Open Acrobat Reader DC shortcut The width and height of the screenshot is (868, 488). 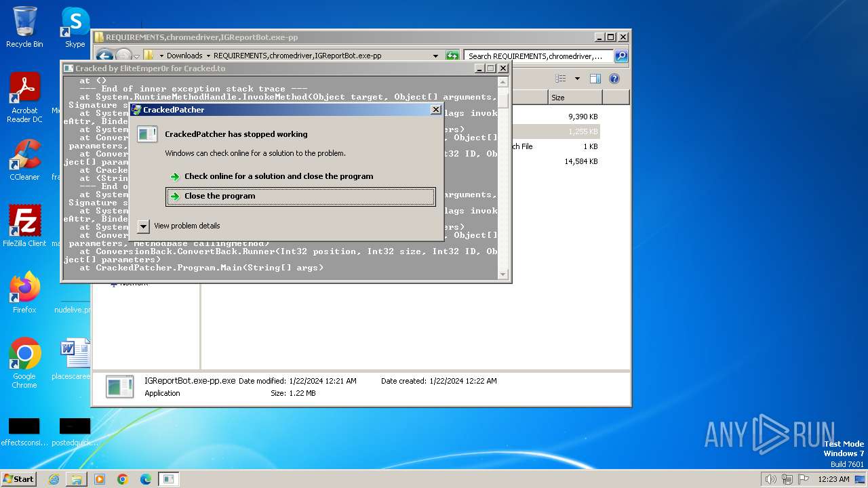[x=24, y=98]
